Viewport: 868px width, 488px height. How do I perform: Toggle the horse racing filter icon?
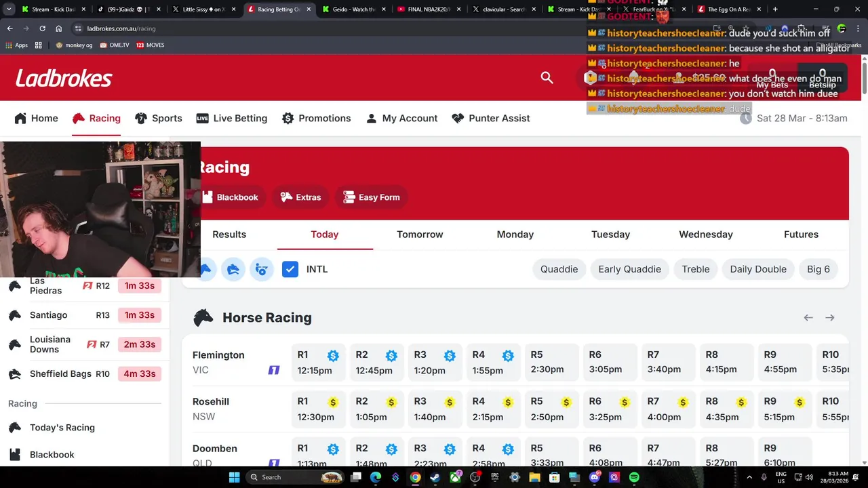pyautogui.click(x=205, y=270)
